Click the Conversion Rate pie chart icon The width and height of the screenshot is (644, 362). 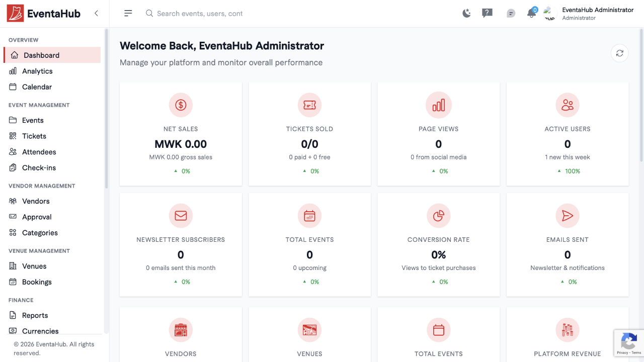pyautogui.click(x=439, y=216)
